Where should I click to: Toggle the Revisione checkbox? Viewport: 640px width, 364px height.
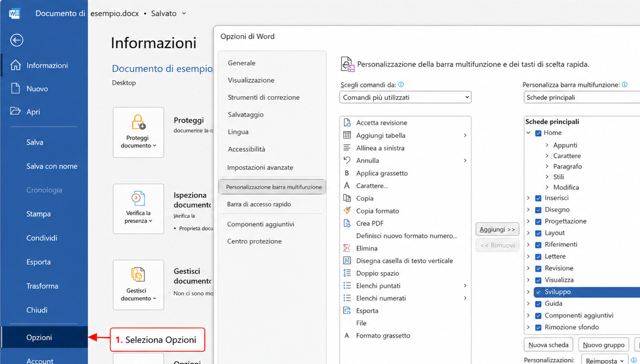coord(538,268)
